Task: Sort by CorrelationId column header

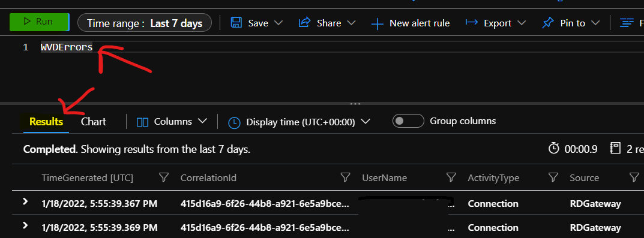Action: click(209, 177)
